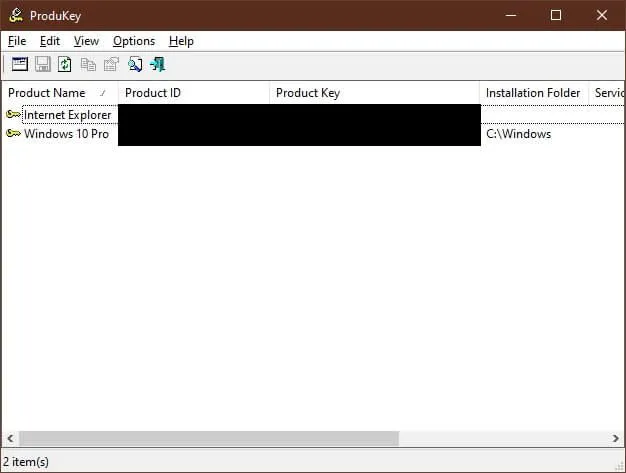Click the C:\Windows installation folder cell
Image resolution: width=626 pixels, height=473 pixels.
click(518, 134)
